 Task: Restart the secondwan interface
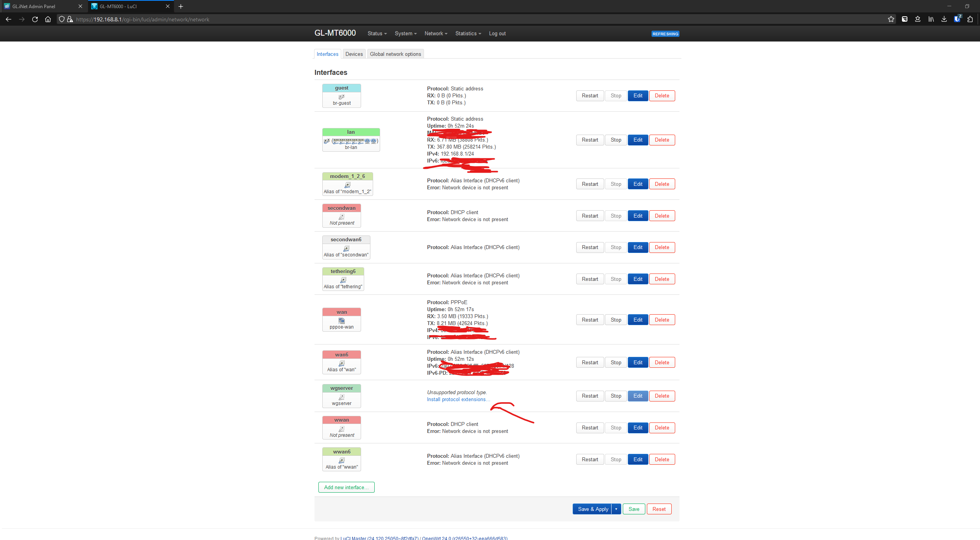[590, 216]
